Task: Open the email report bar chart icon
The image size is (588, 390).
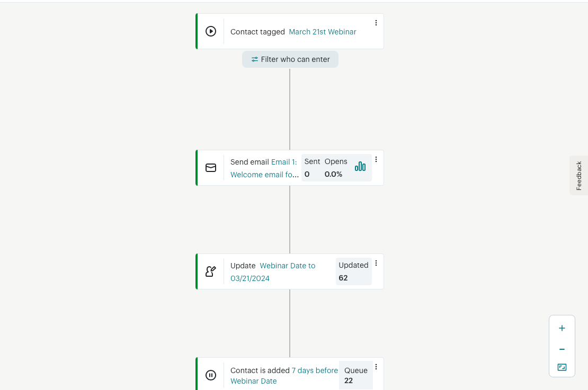Action: click(360, 166)
